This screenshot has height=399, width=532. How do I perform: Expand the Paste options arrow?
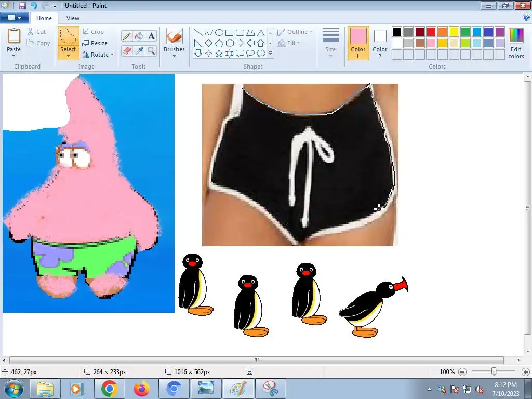tap(14, 56)
